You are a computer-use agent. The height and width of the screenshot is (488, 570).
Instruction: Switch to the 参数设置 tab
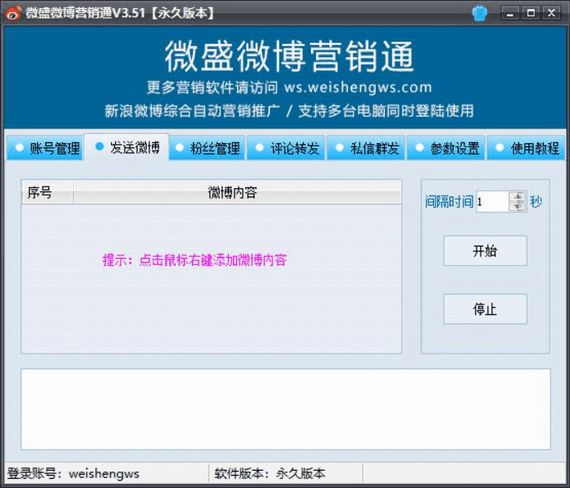[x=446, y=148]
